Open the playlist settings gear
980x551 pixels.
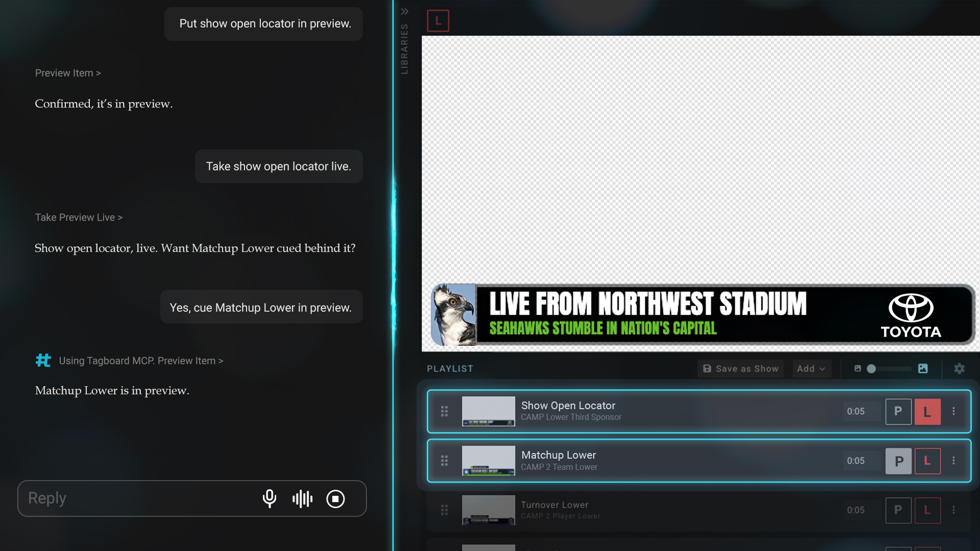pos(959,368)
